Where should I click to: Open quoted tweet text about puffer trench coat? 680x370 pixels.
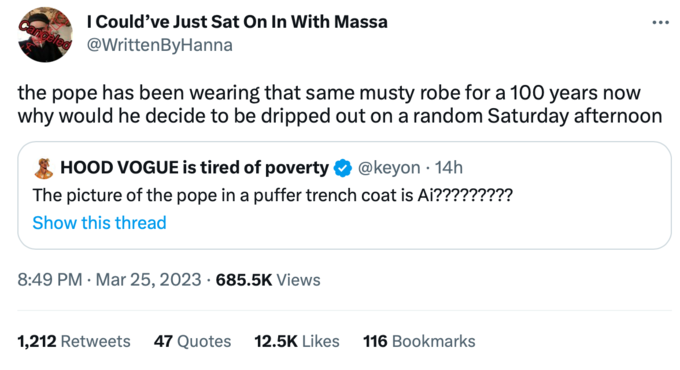272,196
